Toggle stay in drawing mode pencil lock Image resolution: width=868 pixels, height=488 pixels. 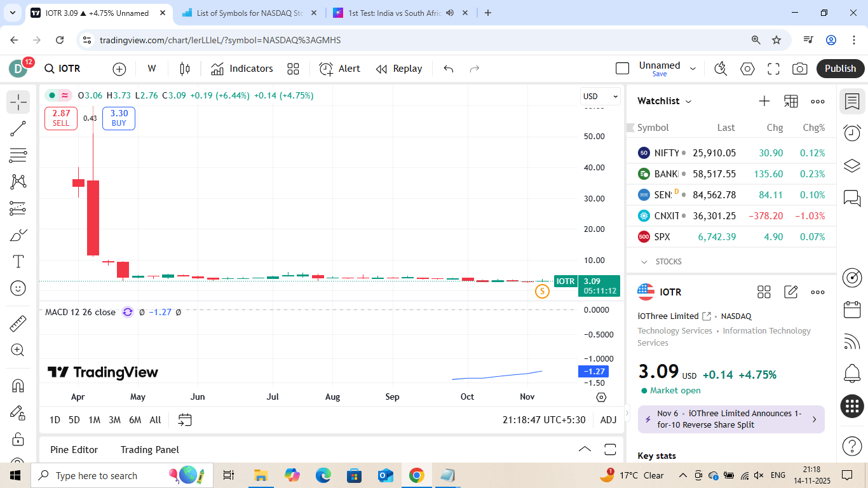point(18,412)
